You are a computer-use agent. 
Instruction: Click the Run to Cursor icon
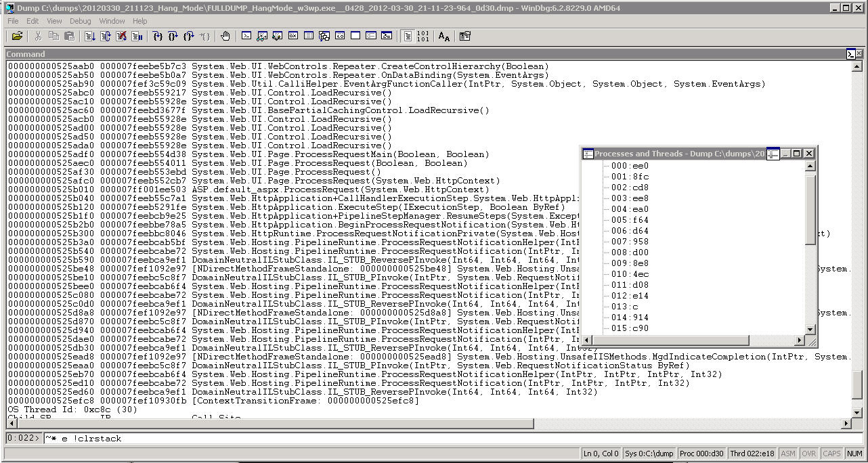[x=204, y=36]
